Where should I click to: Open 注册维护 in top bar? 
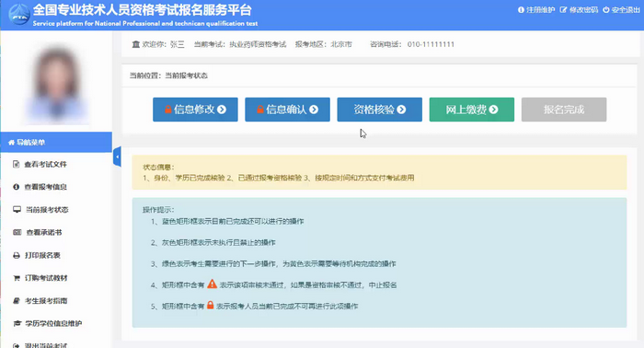[536, 10]
